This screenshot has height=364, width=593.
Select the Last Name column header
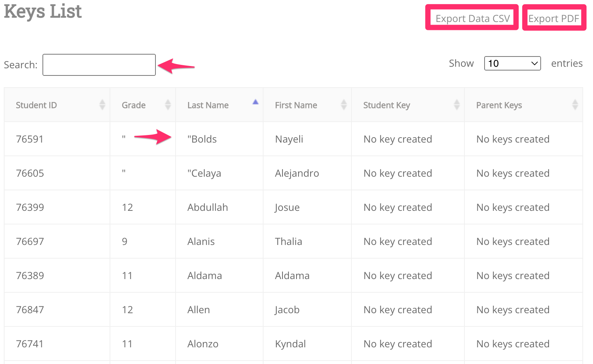(208, 105)
